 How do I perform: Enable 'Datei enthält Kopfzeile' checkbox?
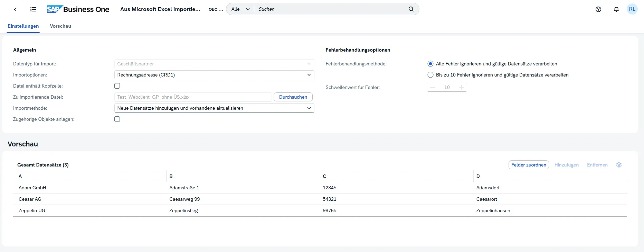pos(117,86)
